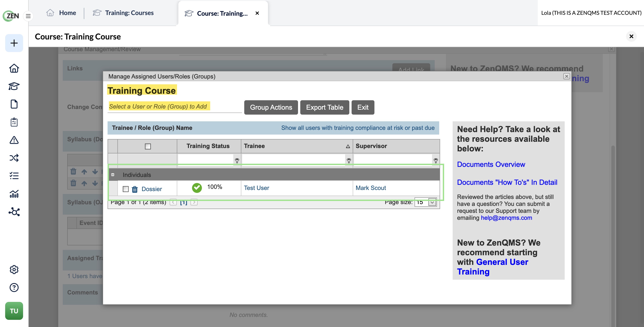644x327 pixels.
Task: Open the Test User trainee link
Action: pos(257,188)
